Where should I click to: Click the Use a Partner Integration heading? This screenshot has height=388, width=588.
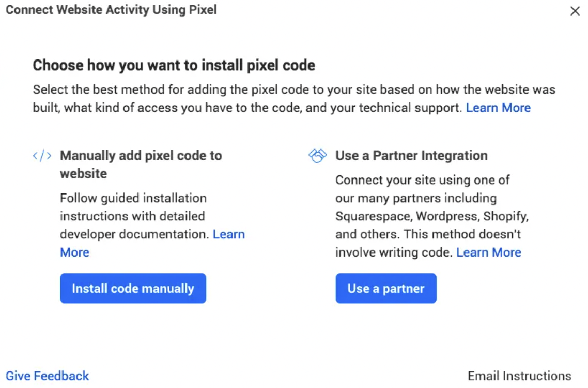tap(411, 156)
